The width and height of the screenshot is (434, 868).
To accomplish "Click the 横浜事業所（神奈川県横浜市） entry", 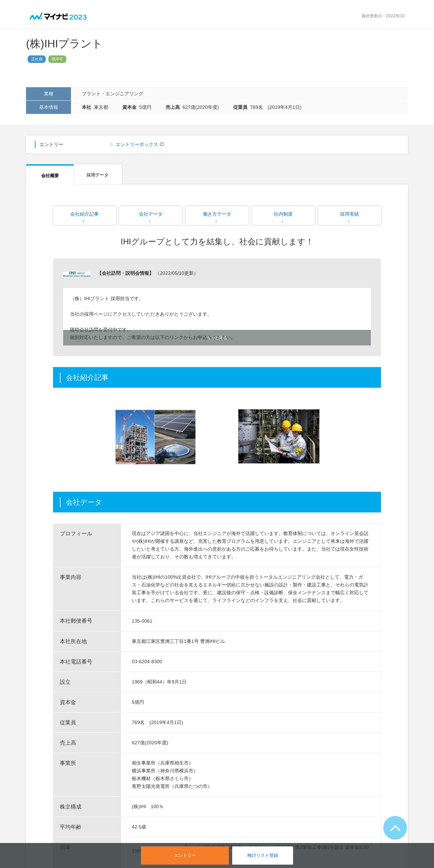I will (x=165, y=771).
